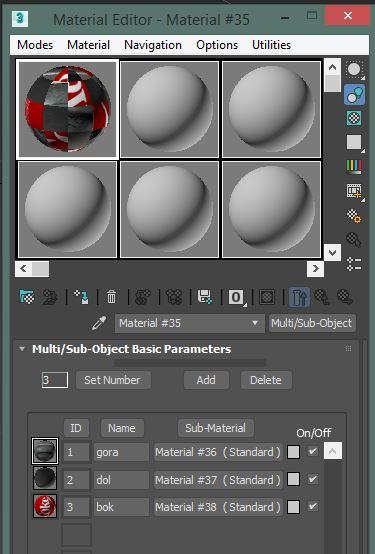Screen dimensions: 375x554
Task: Toggle the Backlight icon
Action: (354, 94)
